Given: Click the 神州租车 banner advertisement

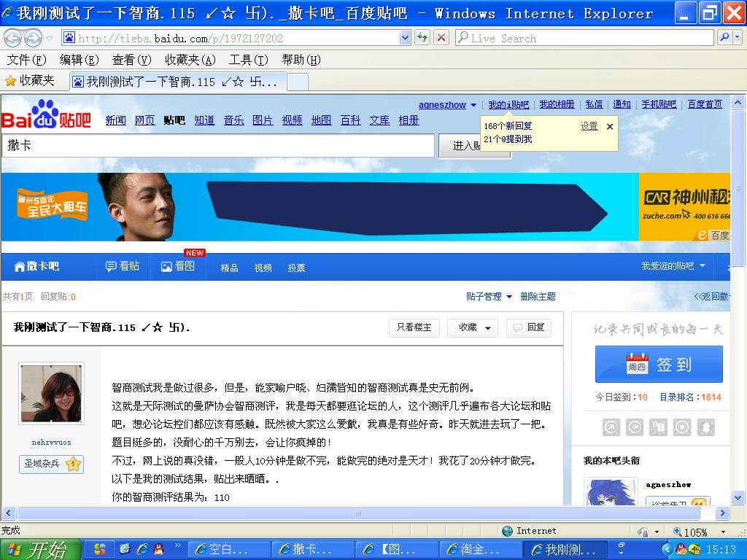Looking at the screenshot, I should tap(365, 207).
